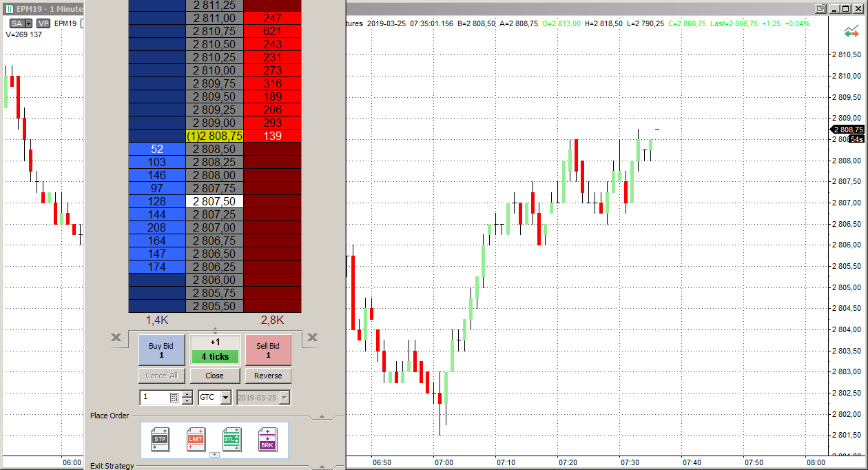Click ask size 621 at 2 810,75
This screenshot has width=868, height=470.
[x=273, y=31]
